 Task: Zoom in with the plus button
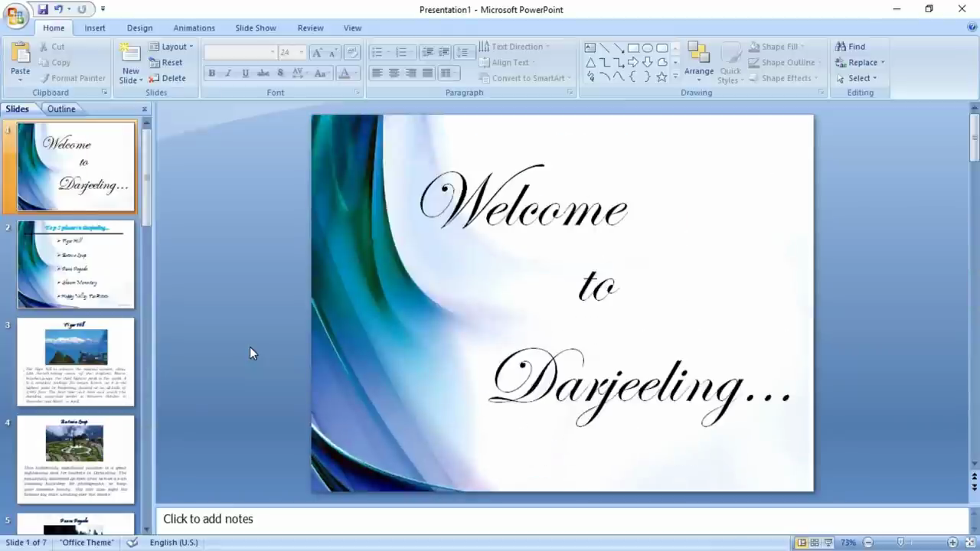click(952, 543)
